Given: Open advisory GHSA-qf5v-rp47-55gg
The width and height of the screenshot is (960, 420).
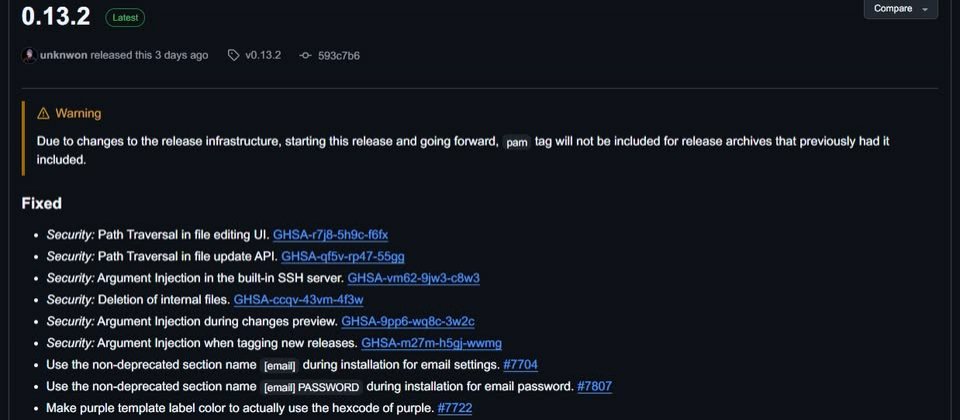Looking at the screenshot, I should [343, 256].
